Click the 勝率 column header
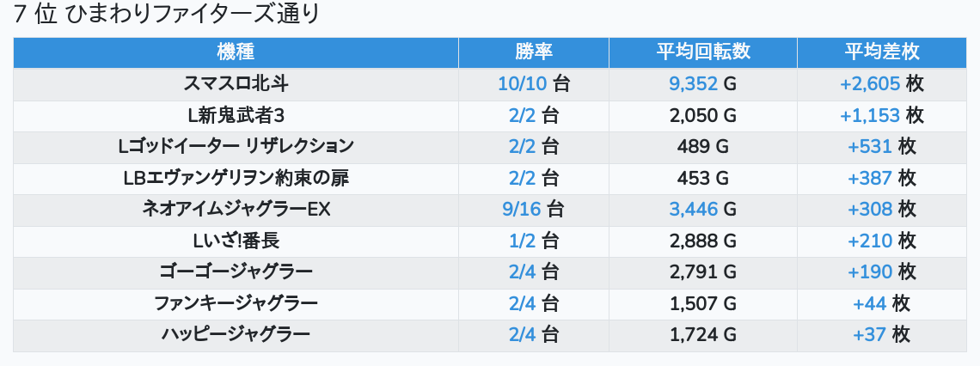This screenshot has width=980, height=366. click(533, 52)
